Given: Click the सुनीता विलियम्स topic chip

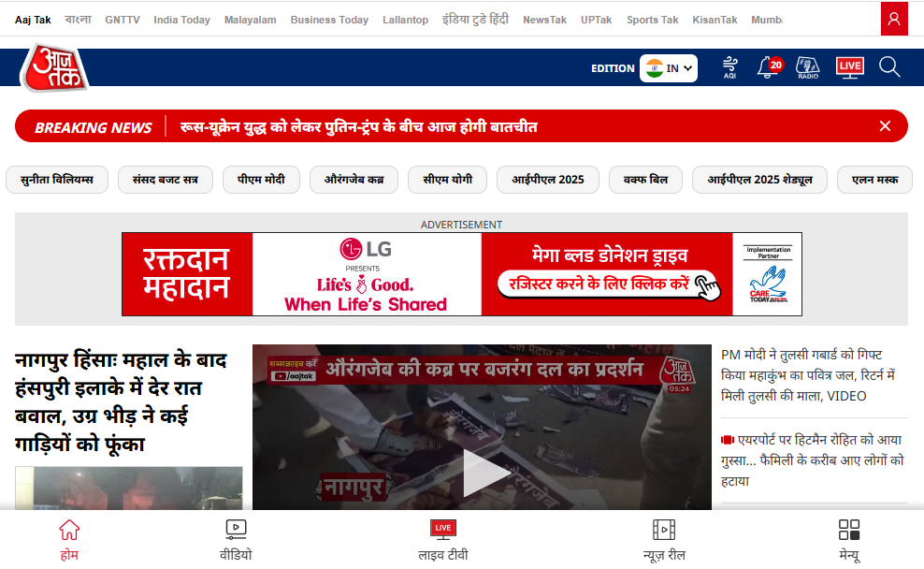Looking at the screenshot, I should coord(57,180).
